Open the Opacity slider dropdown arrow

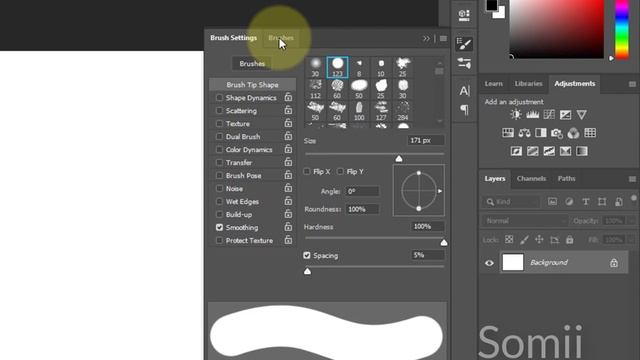pyautogui.click(x=632, y=221)
